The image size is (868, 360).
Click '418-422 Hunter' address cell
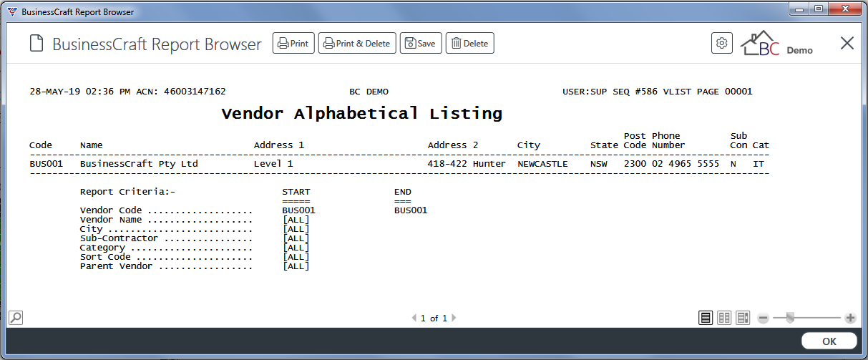pos(467,164)
